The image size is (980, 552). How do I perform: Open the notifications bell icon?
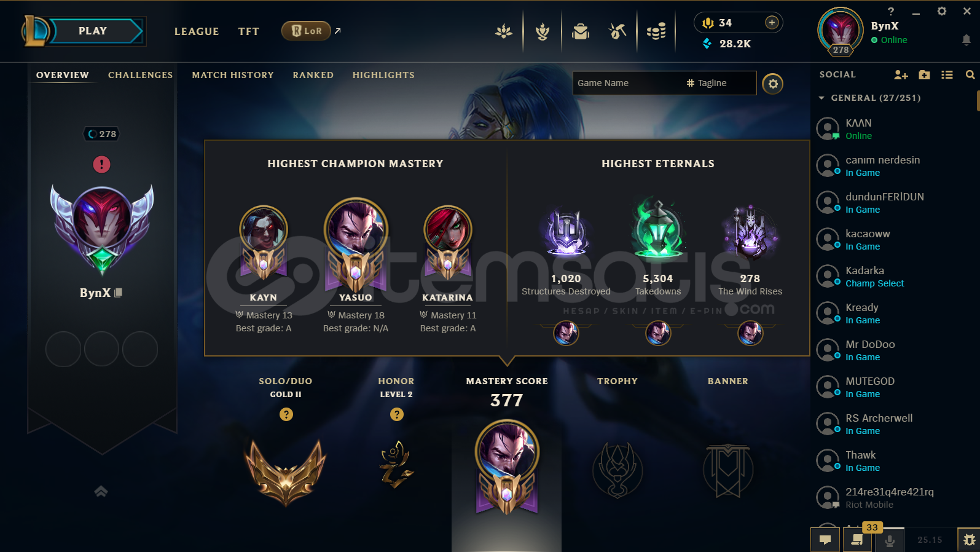(x=966, y=40)
